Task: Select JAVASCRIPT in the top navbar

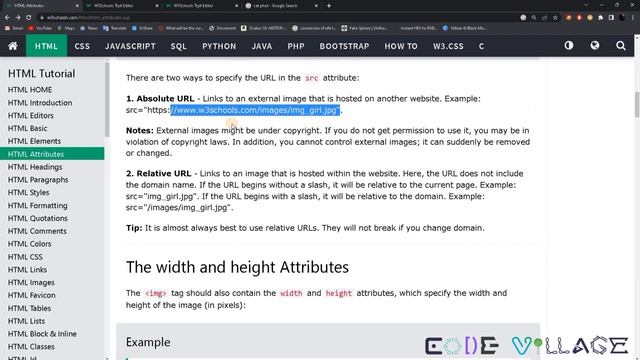Action: tap(130, 46)
